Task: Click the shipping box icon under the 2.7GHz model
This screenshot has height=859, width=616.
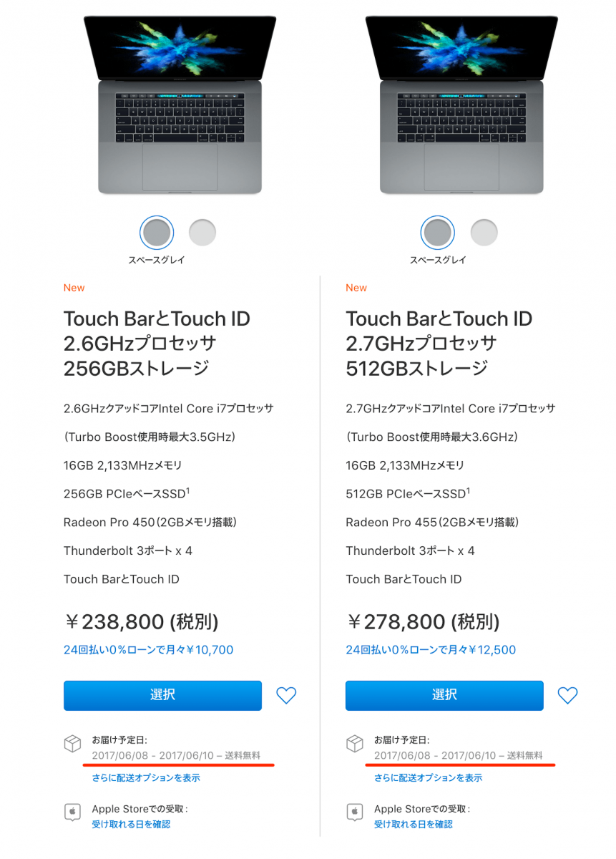Action: coord(354,744)
